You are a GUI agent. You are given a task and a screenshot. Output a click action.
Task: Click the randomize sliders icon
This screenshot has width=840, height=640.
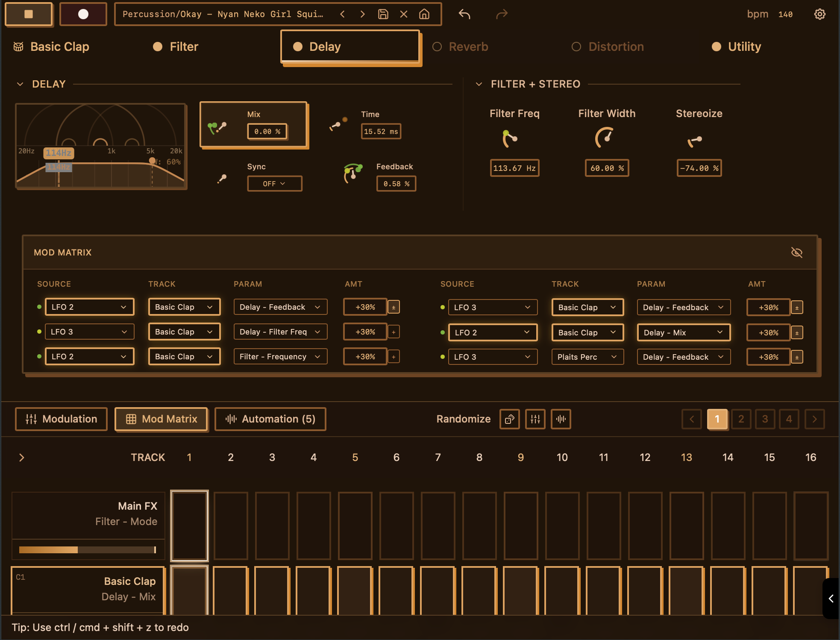pyautogui.click(x=535, y=419)
